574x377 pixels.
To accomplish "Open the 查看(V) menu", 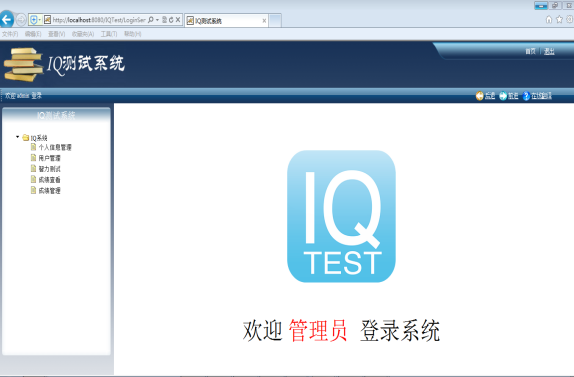I will [56, 34].
